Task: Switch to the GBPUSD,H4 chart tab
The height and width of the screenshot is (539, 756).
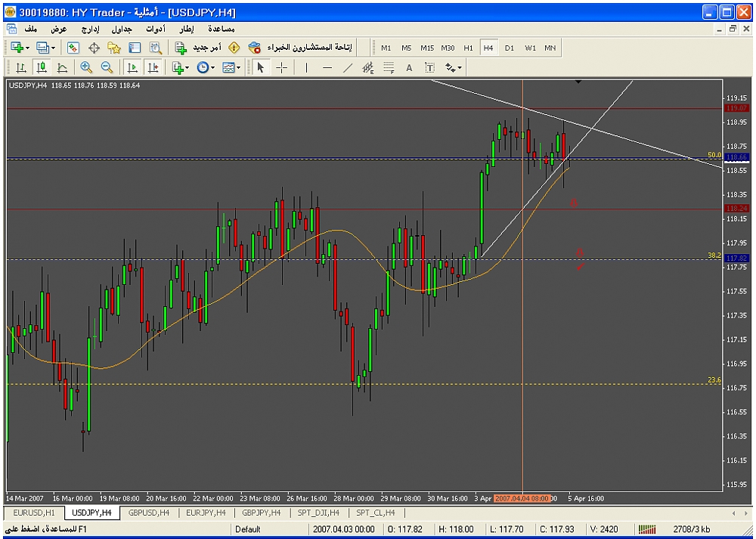Action: (148, 513)
